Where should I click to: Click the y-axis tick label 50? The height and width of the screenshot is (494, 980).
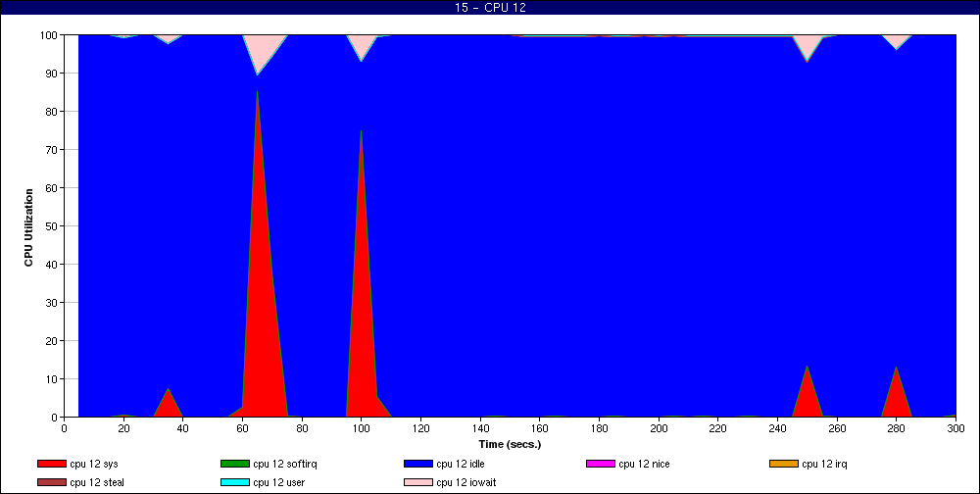click(53, 226)
